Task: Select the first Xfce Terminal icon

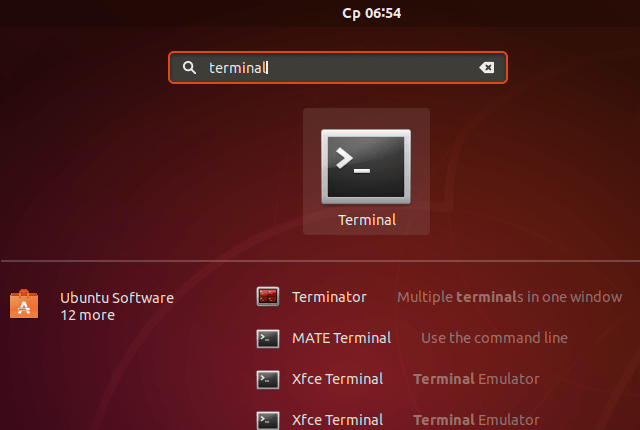Action: point(268,379)
